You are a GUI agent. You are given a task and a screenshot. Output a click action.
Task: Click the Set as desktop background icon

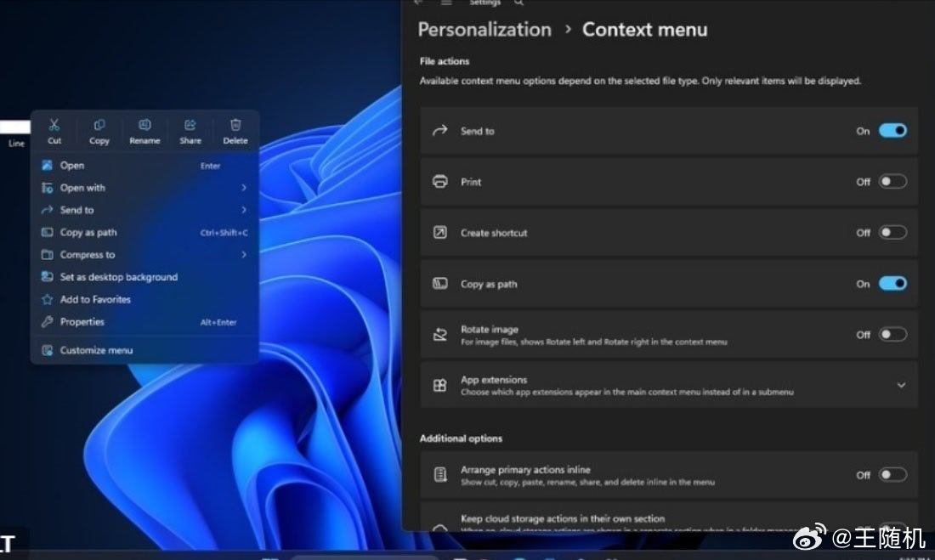click(x=47, y=277)
